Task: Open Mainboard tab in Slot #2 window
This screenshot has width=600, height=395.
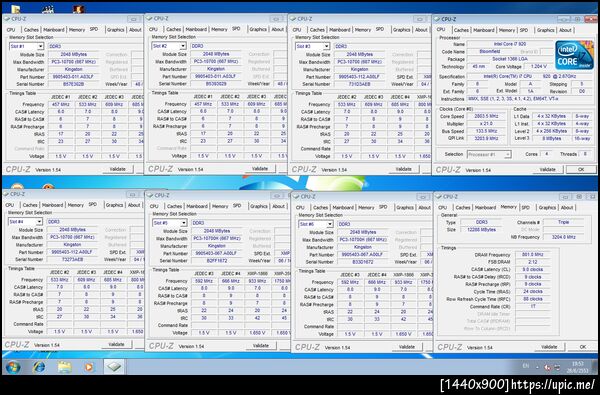Action: (196, 29)
